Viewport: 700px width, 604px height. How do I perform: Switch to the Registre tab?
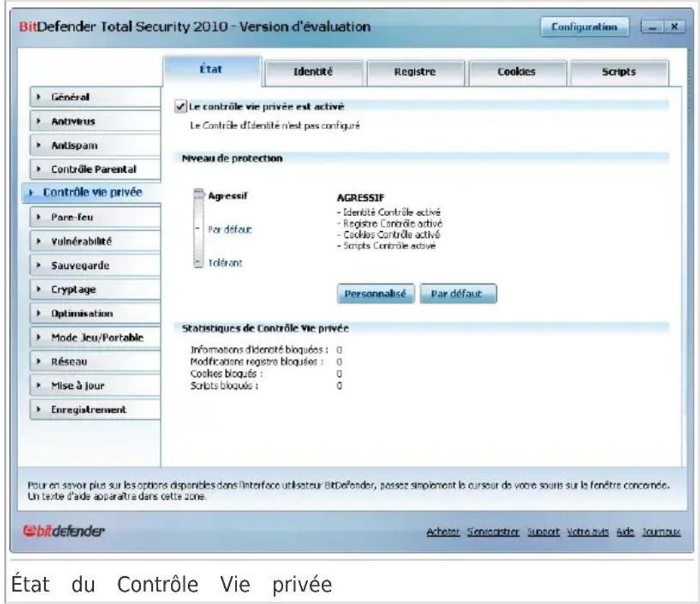[x=415, y=72]
